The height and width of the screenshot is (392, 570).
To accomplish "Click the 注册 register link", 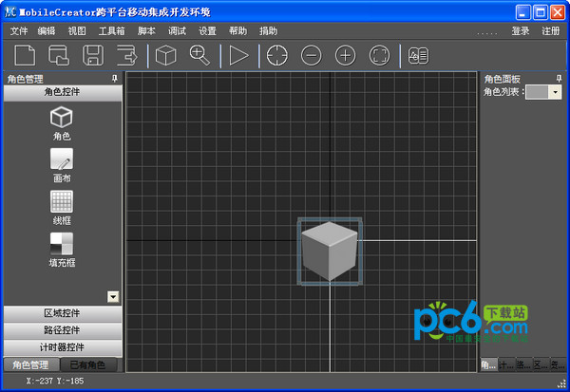I will pyautogui.click(x=551, y=31).
